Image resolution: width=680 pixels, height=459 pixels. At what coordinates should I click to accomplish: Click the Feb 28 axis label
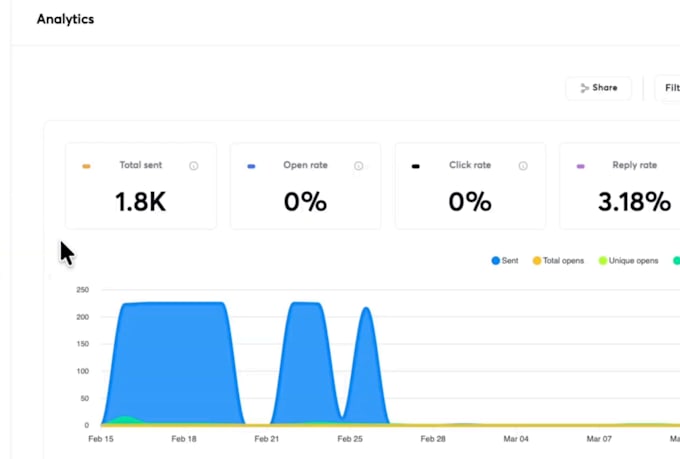tap(433, 439)
